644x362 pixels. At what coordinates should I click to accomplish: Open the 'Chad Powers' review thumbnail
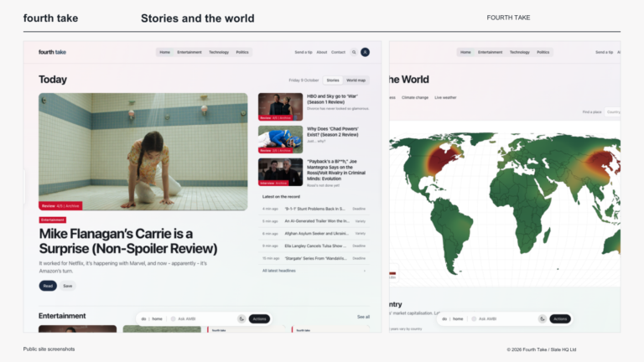click(x=281, y=140)
